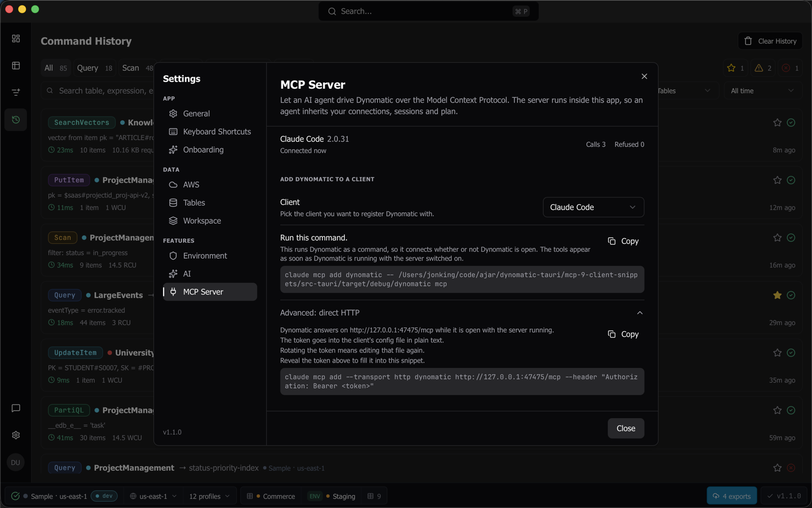
Task: Collapse the Advanced: direct HTTP section
Action: [x=462, y=313]
